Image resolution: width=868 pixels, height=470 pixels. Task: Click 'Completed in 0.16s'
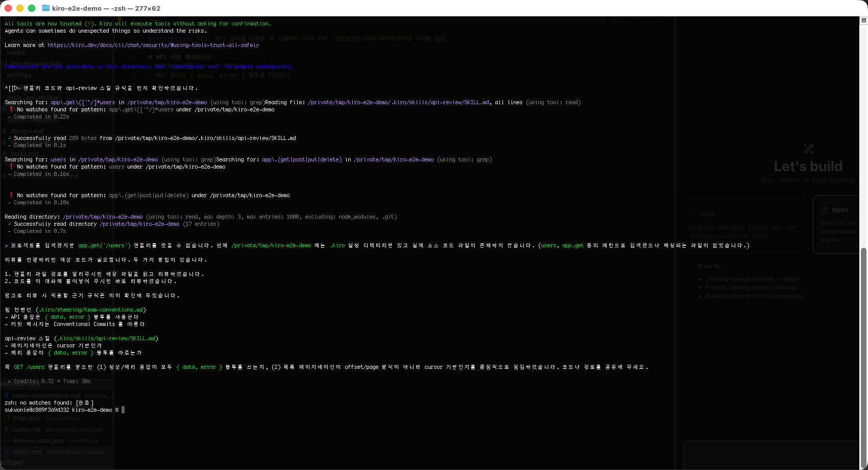pos(41,174)
